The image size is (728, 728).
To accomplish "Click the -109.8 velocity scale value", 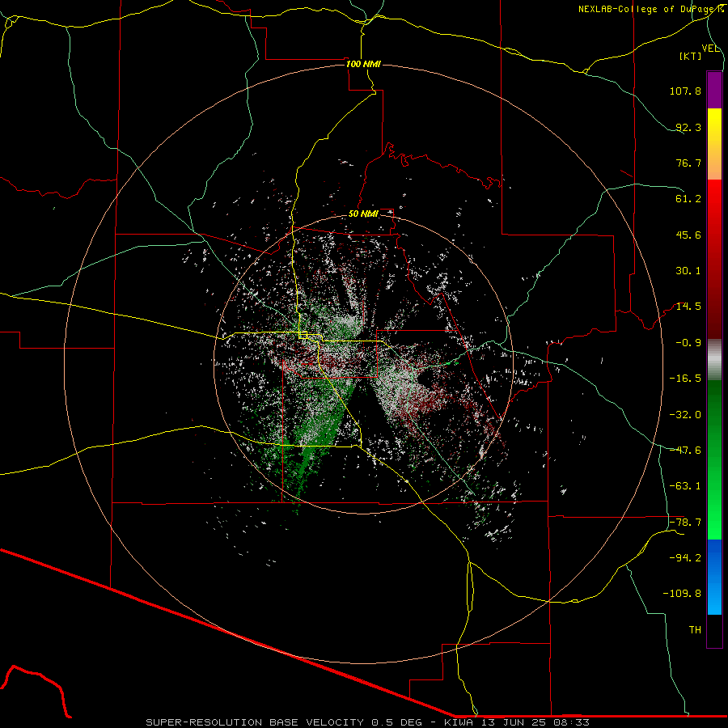I will click(x=682, y=594).
